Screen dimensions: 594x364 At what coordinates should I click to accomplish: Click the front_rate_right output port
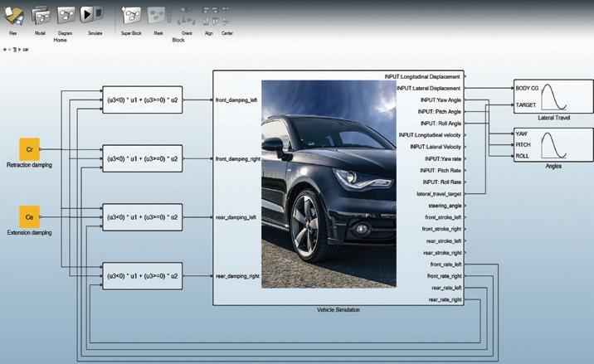pyautogui.click(x=445, y=276)
